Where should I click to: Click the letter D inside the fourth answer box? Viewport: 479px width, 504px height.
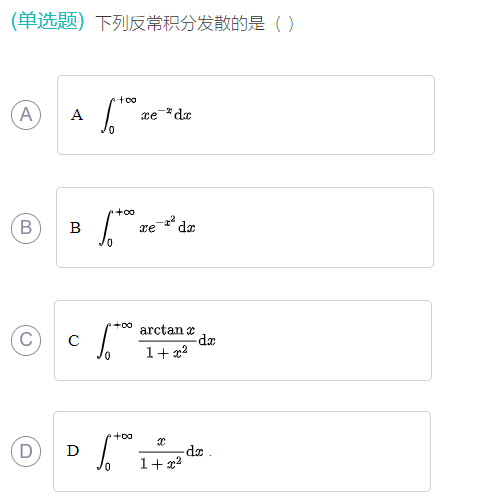[x=73, y=451]
